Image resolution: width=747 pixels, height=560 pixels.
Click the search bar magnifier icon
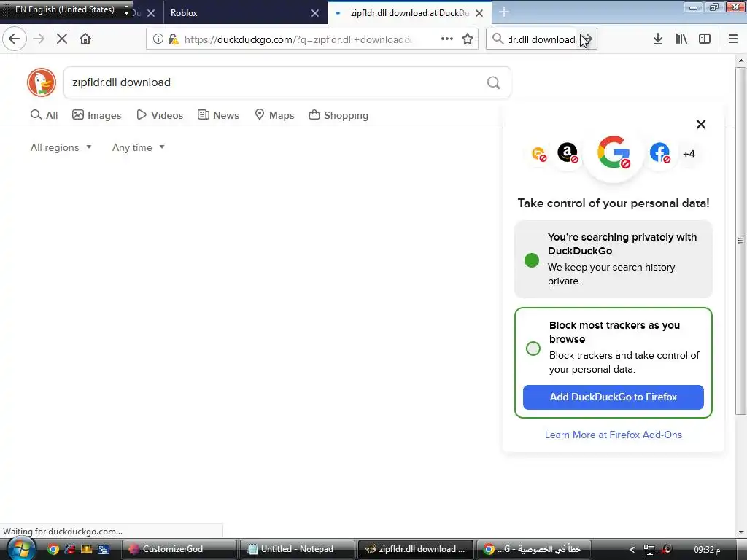click(498, 39)
